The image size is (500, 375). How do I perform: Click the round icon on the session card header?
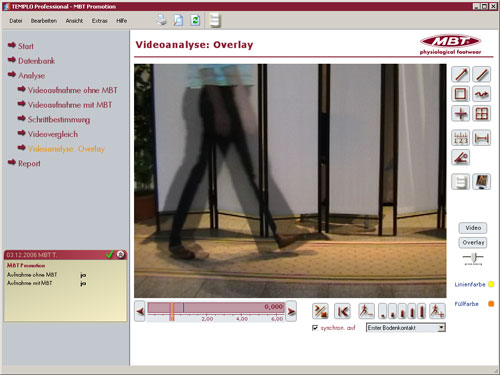pyautogui.click(x=121, y=255)
